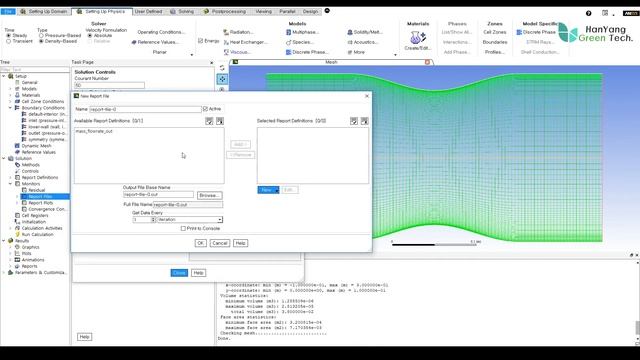
Task: Click OK in New Report File dialog
Action: (x=200, y=243)
